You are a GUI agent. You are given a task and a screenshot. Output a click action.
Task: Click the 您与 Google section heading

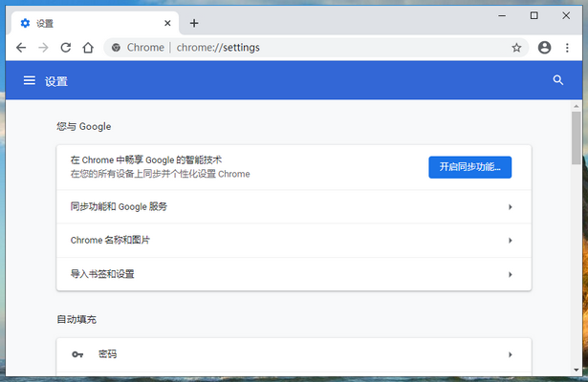pyautogui.click(x=83, y=127)
